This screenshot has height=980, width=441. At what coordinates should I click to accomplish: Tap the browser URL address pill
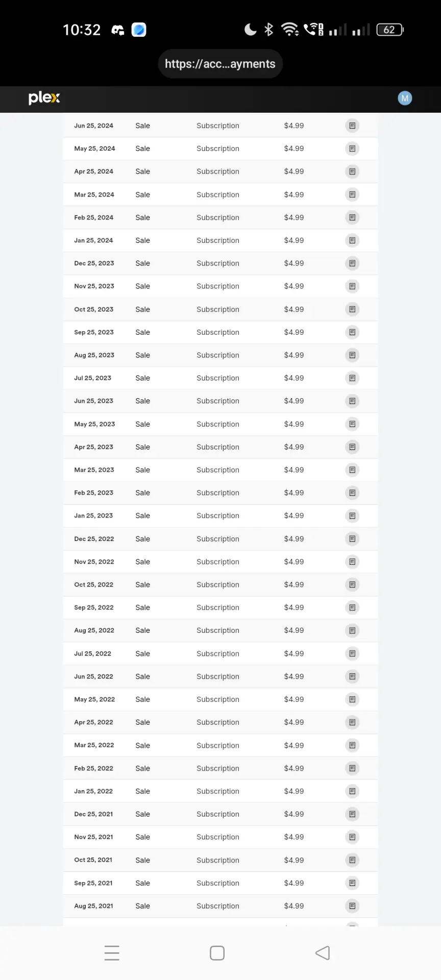[220, 64]
